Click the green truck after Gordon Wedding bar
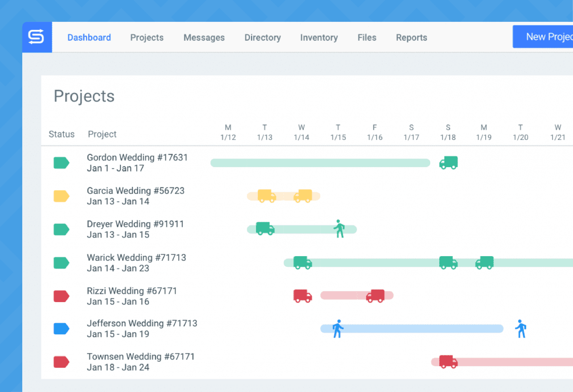The height and width of the screenshot is (392, 573). click(449, 163)
